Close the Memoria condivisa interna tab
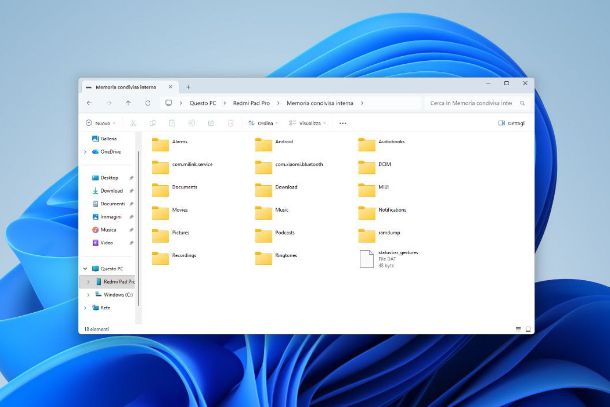610x407 pixels. coord(171,87)
